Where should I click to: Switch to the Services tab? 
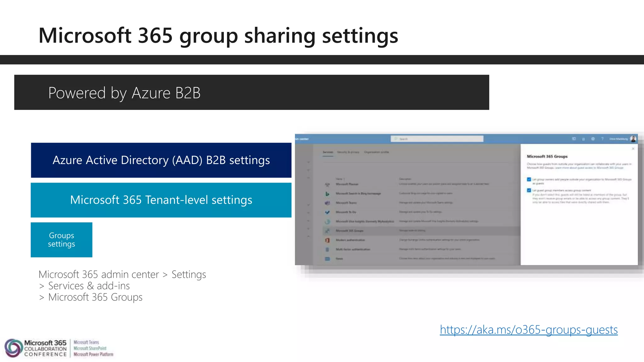coord(328,152)
